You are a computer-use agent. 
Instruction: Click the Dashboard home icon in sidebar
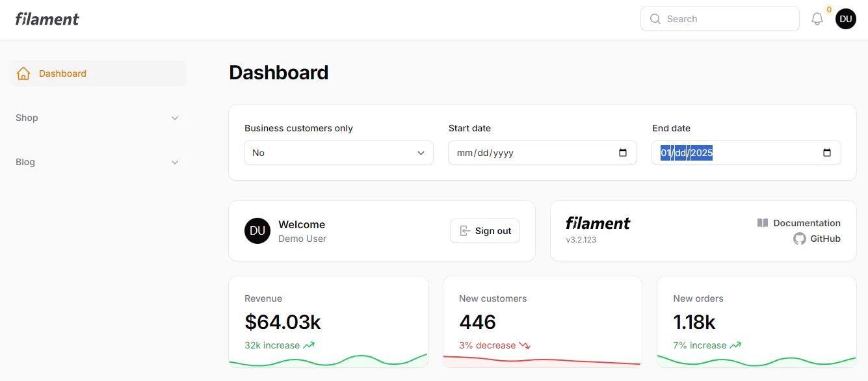click(x=23, y=73)
